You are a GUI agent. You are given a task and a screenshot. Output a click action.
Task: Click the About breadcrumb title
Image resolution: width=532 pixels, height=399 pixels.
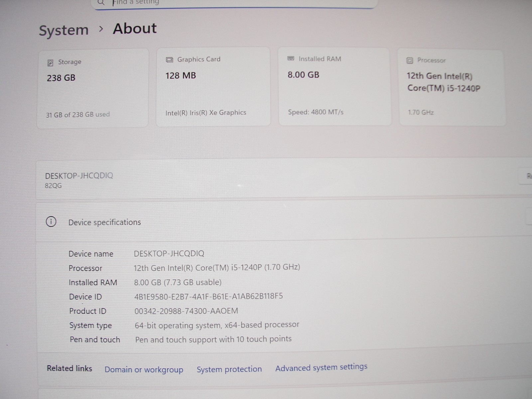coord(135,29)
